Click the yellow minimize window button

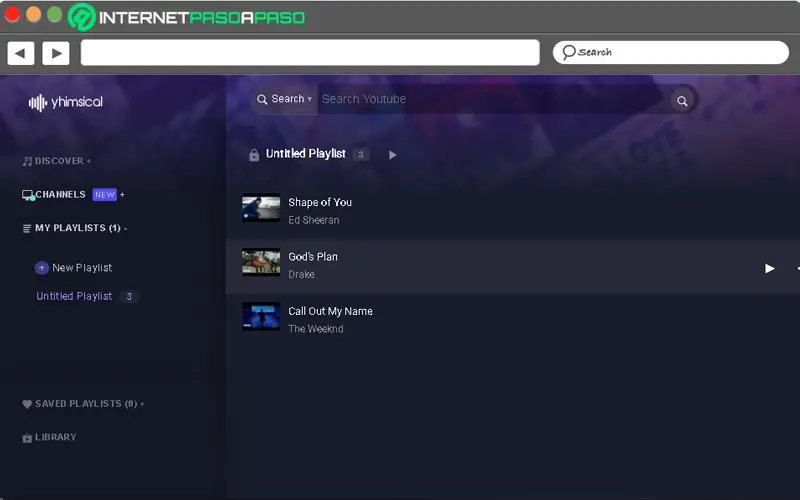coord(33,14)
